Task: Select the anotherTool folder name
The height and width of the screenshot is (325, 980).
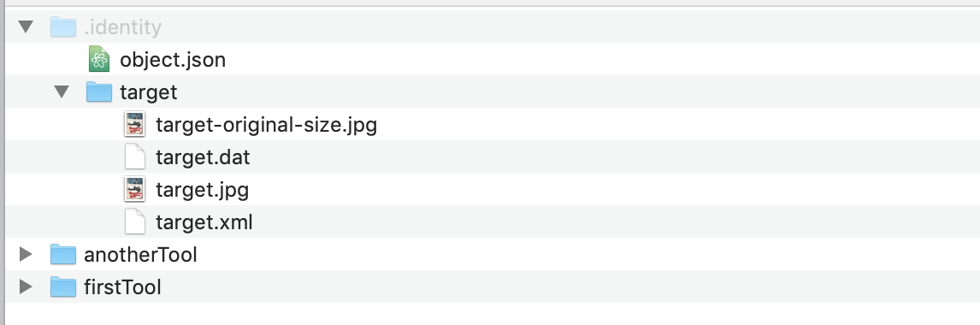Action: (x=140, y=255)
